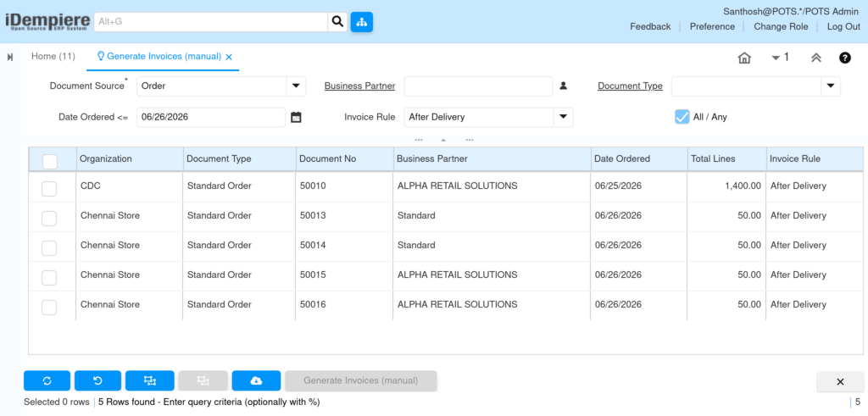
Task: Collapse the header double-chevron icon
Action: tap(816, 58)
